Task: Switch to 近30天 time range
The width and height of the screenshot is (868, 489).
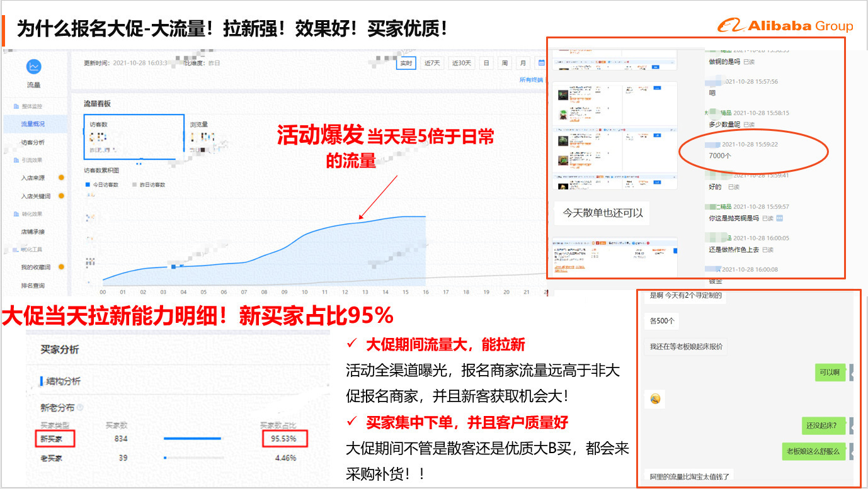Action: [x=461, y=63]
